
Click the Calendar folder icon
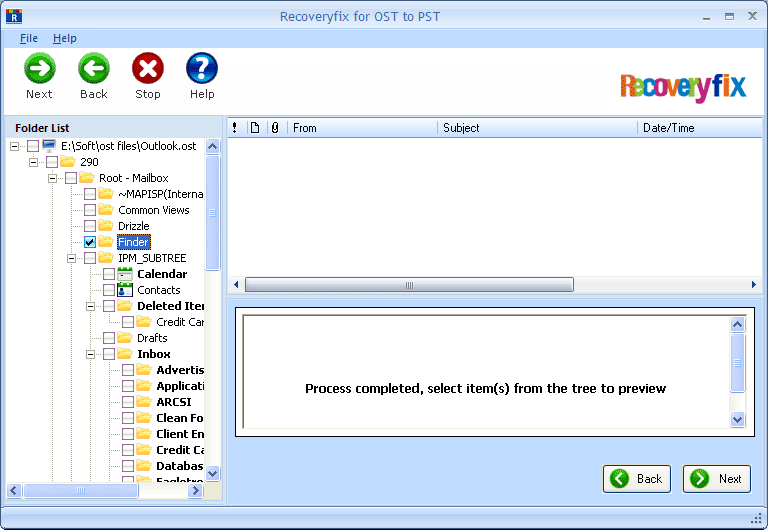pyautogui.click(x=125, y=274)
